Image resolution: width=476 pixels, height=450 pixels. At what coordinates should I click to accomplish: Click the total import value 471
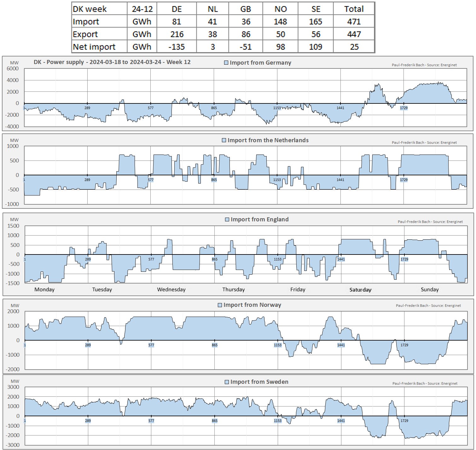point(354,21)
